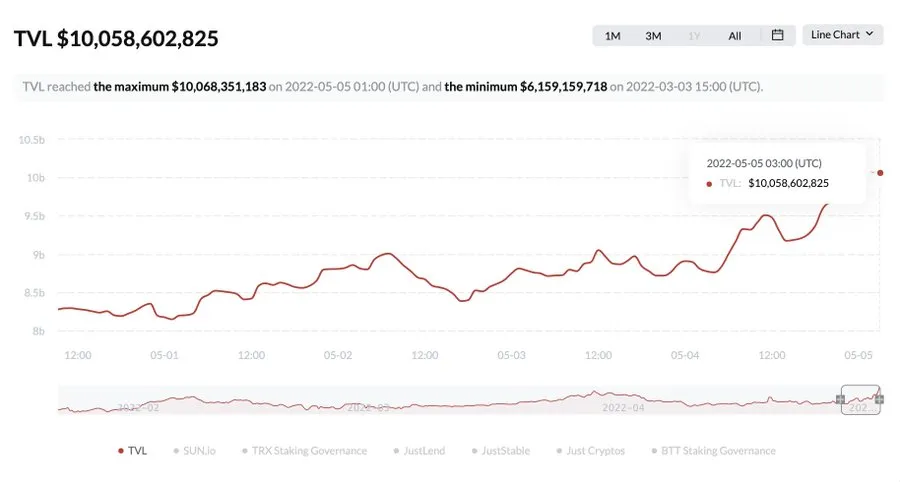Enable the SUN.io legend series
The image size is (900, 482).
tap(195, 451)
